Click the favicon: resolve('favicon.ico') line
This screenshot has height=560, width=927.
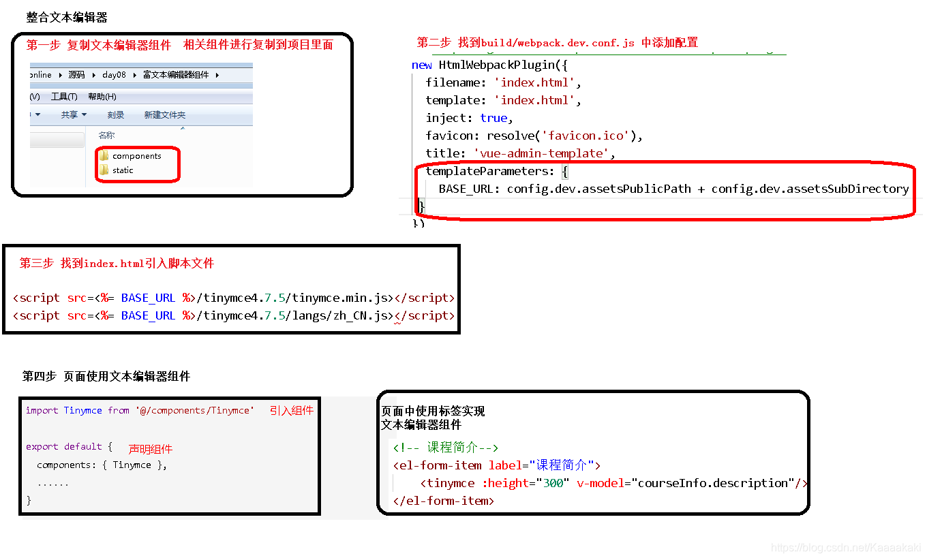pos(534,136)
